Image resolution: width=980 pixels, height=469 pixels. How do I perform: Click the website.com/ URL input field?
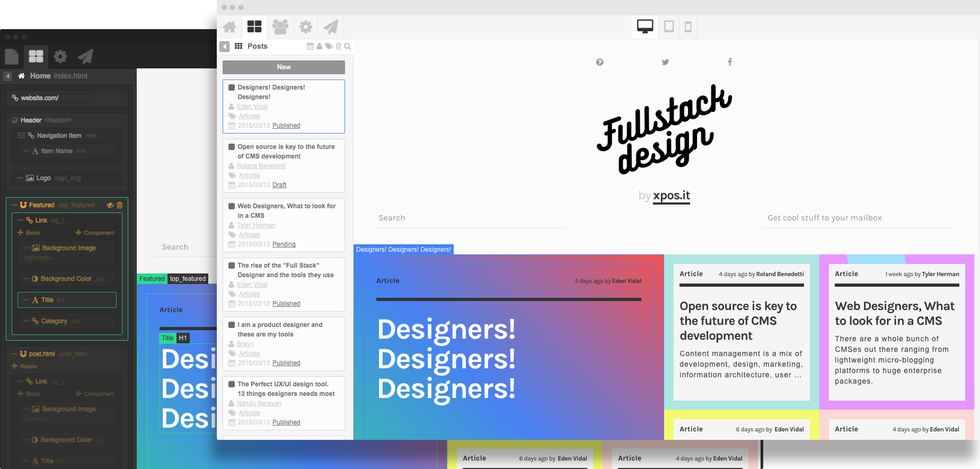pos(75,98)
